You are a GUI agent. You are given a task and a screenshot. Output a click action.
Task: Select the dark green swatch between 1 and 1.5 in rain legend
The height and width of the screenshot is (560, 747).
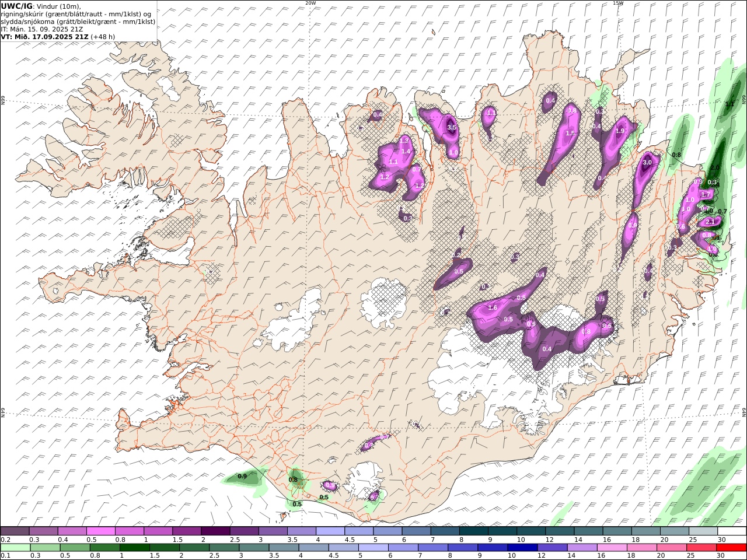(x=134, y=548)
